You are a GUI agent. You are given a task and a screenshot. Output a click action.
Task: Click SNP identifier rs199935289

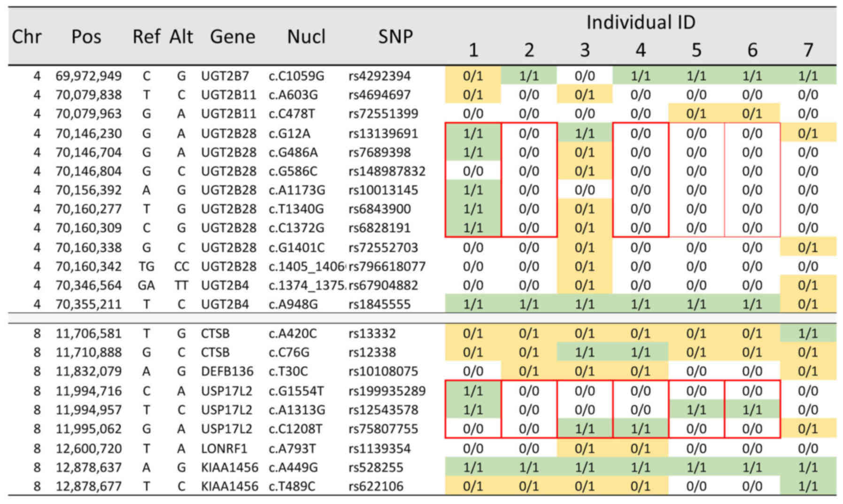tap(387, 391)
